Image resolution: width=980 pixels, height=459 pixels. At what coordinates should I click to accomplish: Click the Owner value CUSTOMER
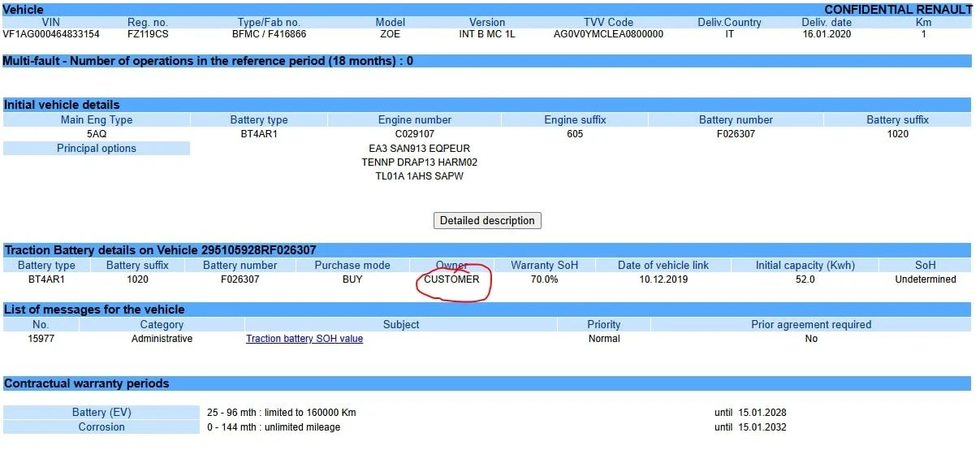click(452, 279)
